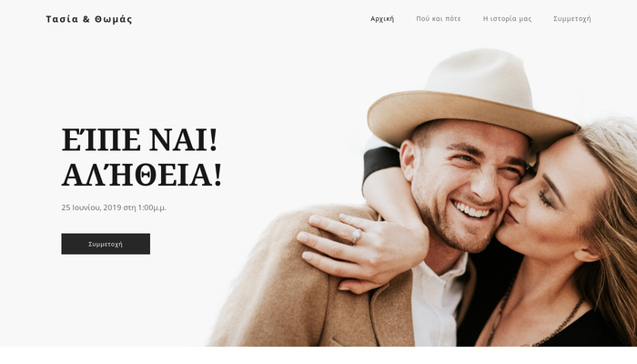Go to the Πού και πότε page
Viewport: 637px width, 364px height.
pos(439,19)
